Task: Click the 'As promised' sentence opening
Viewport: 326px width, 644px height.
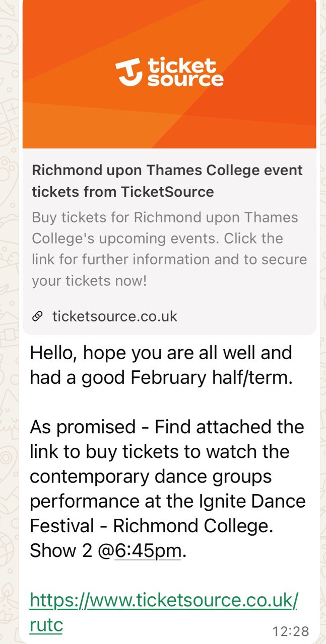Action: (83, 427)
